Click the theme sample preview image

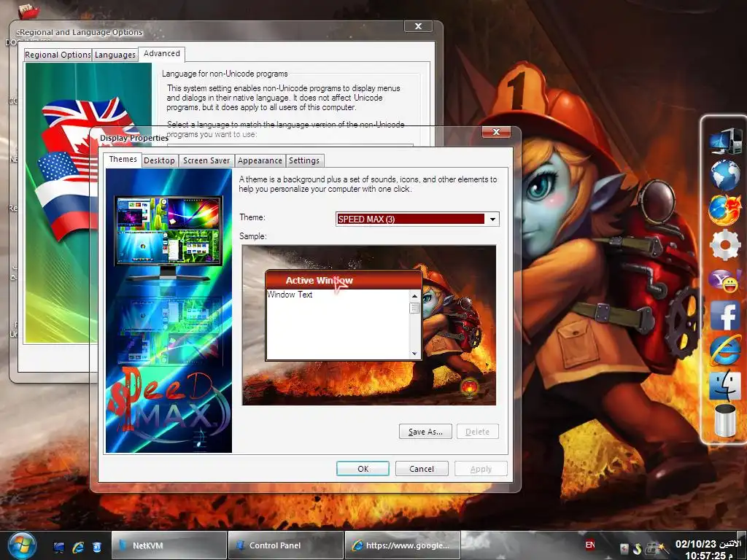click(x=369, y=325)
